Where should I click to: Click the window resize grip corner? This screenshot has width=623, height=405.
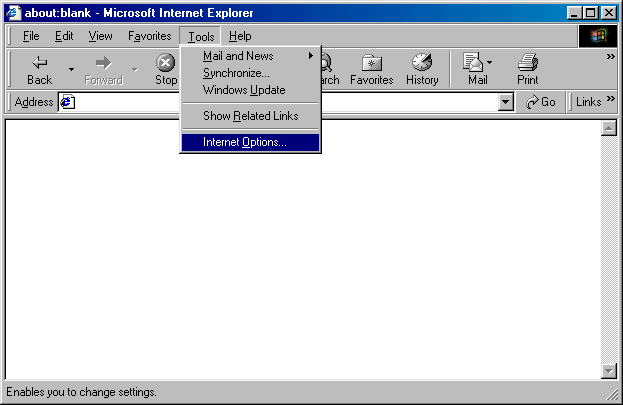tap(611, 395)
